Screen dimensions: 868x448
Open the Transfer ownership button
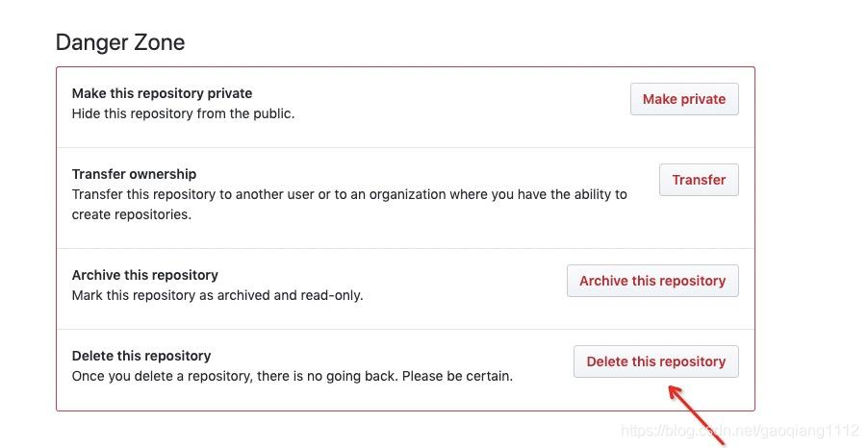tap(699, 180)
